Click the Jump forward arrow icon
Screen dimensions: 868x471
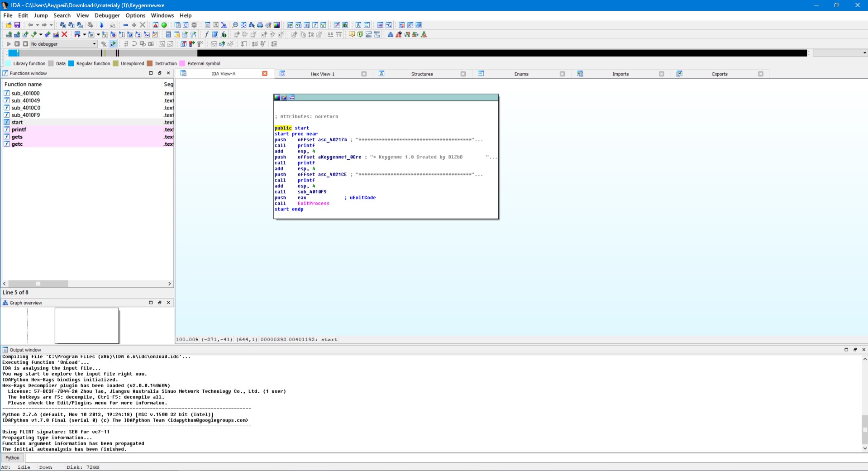pyautogui.click(x=44, y=25)
